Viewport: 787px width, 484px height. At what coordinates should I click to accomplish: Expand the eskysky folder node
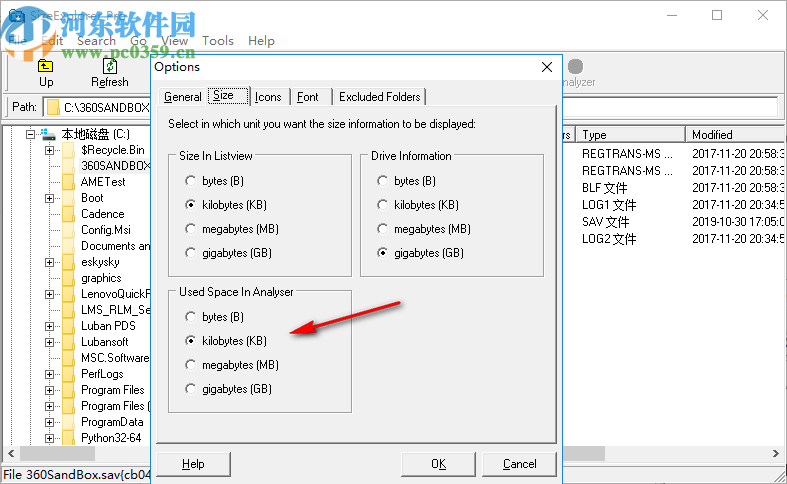coord(49,262)
